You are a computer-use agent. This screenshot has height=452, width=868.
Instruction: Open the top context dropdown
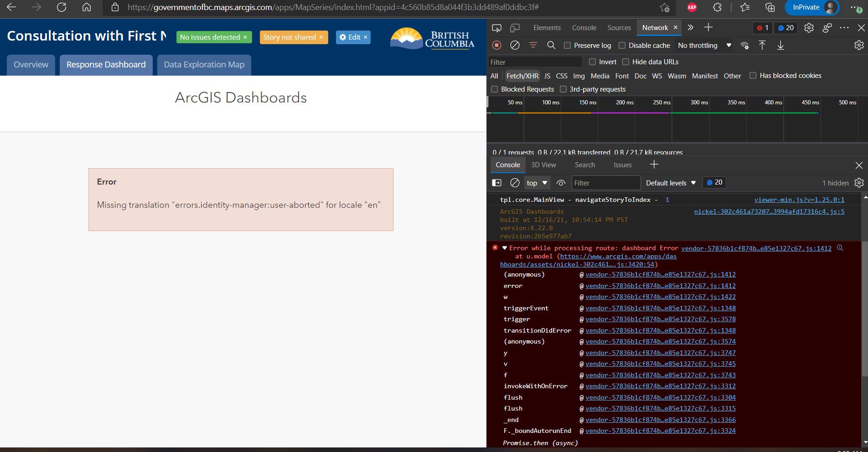point(537,183)
